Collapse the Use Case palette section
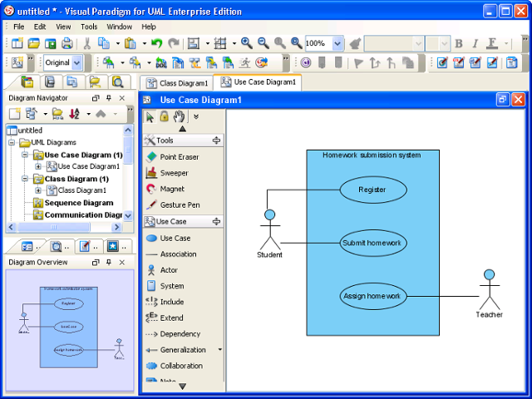The image size is (532, 399). coord(216,222)
